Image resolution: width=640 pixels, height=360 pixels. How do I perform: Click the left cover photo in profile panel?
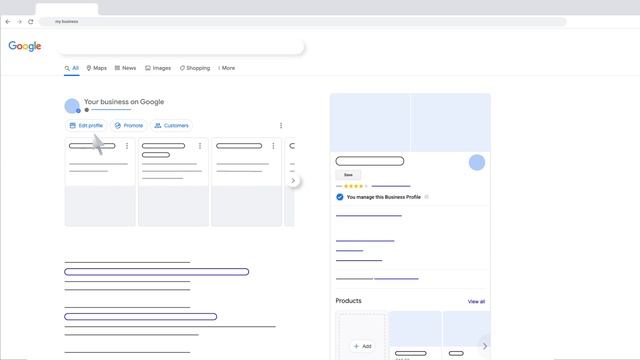pos(370,122)
